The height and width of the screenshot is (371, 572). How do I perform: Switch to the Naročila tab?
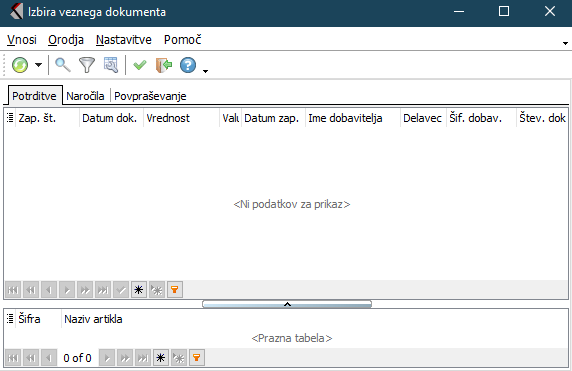click(85, 96)
